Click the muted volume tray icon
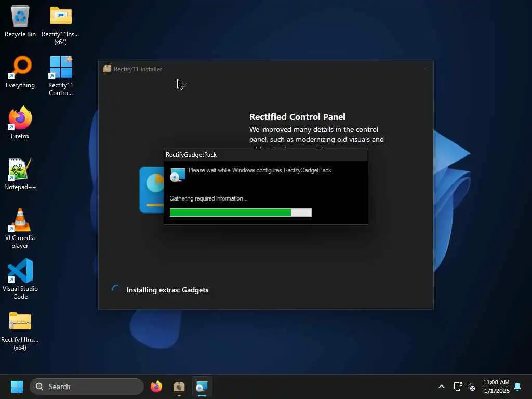The image size is (532, 399). (471, 387)
